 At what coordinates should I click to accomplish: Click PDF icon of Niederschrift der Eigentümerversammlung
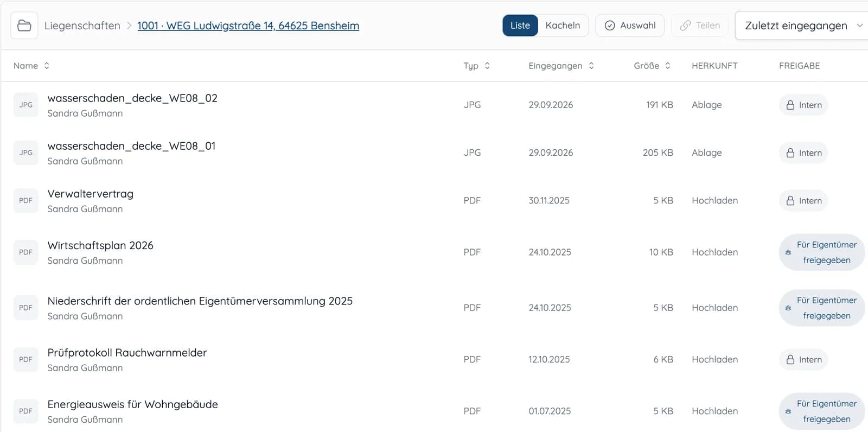26,308
